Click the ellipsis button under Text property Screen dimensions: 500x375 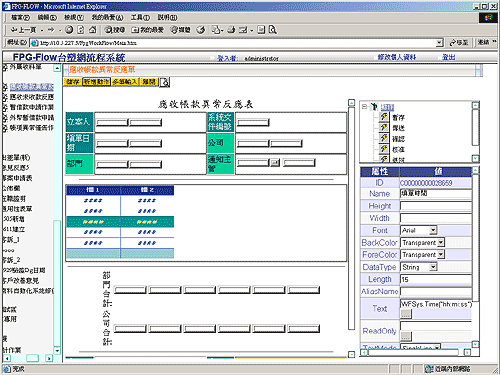406,314
